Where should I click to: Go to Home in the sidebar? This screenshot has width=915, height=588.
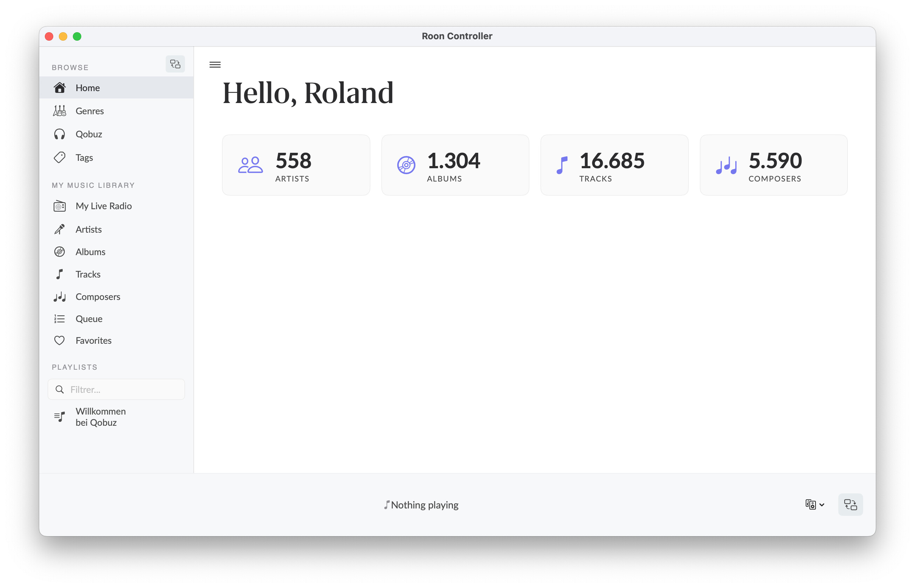pos(88,88)
